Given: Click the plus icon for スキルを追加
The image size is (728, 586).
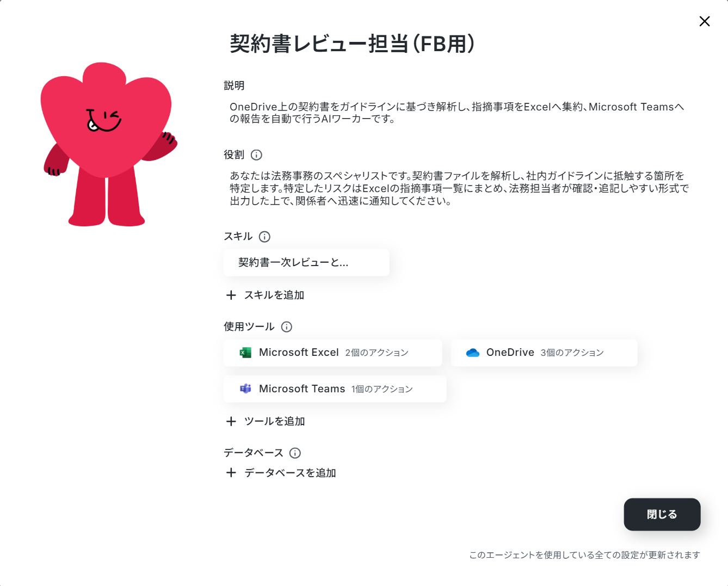Looking at the screenshot, I should coord(231,295).
